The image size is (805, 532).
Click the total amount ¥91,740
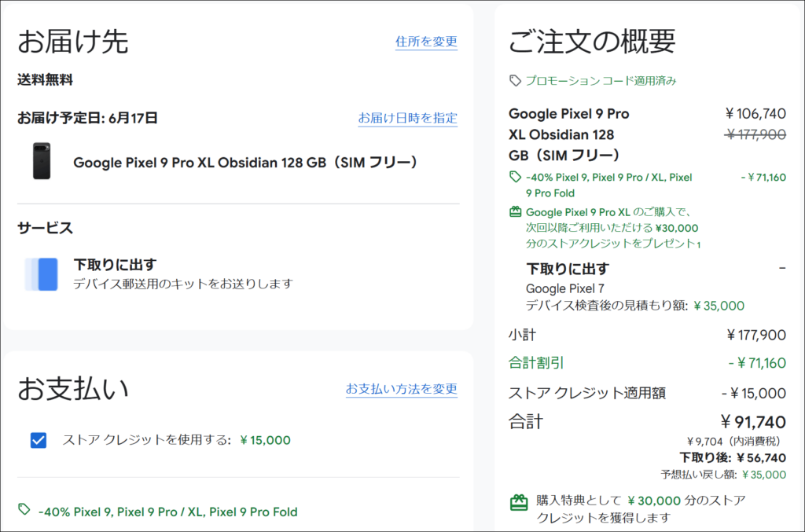click(x=753, y=422)
